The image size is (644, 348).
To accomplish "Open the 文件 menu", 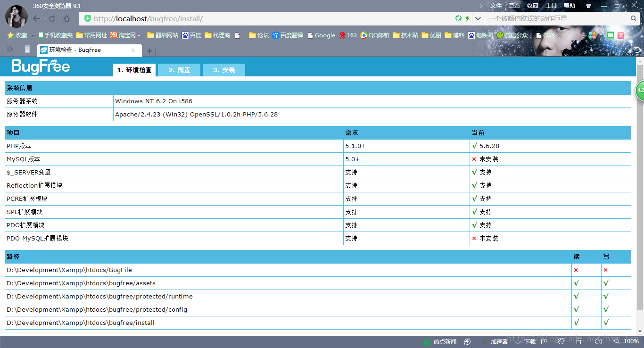I will tap(496, 6).
